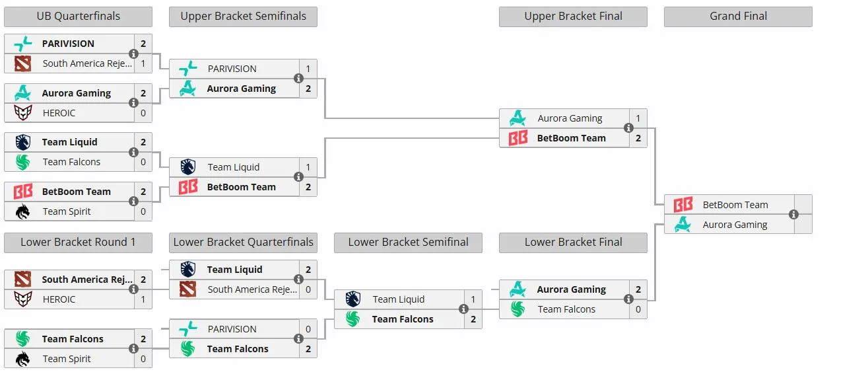Click Team Spirit logo in UB Quarterfinals
Viewport: 868px width, 376px height.
point(23,211)
